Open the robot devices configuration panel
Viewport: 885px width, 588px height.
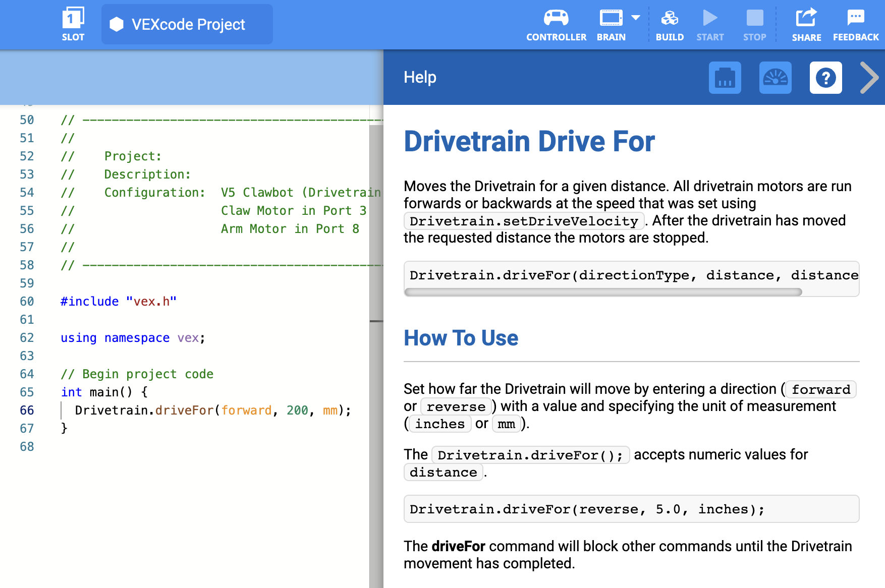click(x=725, y=78)
